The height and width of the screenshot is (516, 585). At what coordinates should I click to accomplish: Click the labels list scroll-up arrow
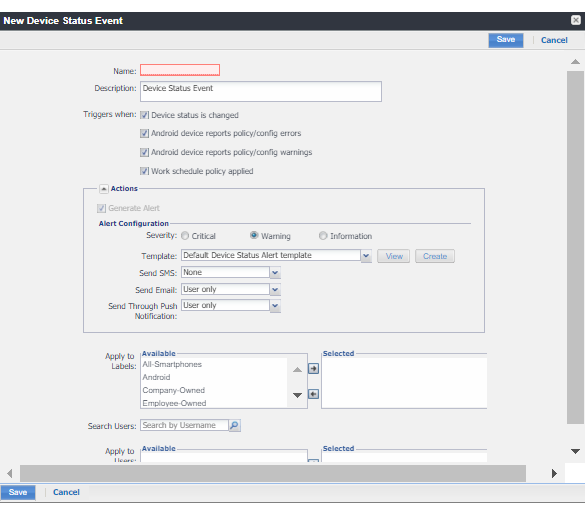pos(297,370)
